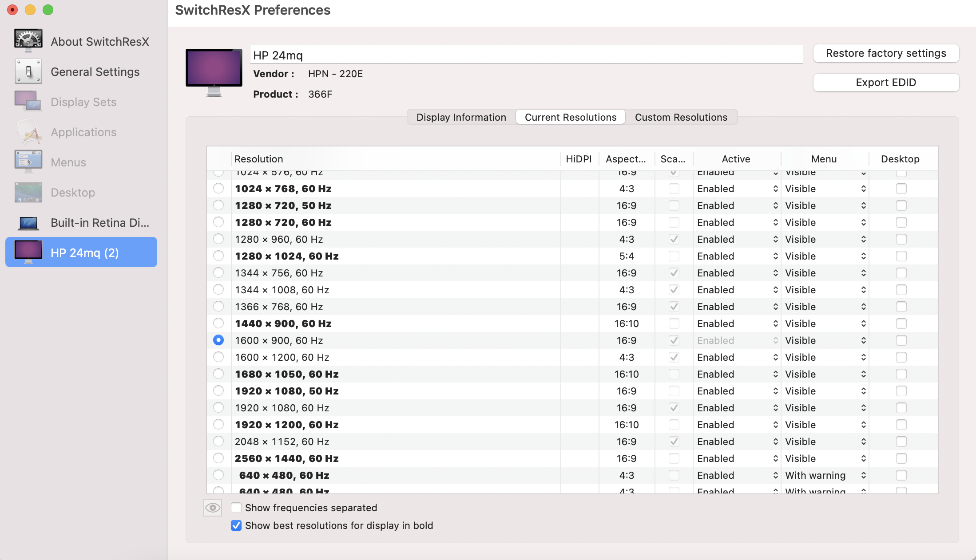Open Menu dropdown for 1280 × 720, 50 Hz
Viewport: 976px width, 560px height.
[825, 205]
